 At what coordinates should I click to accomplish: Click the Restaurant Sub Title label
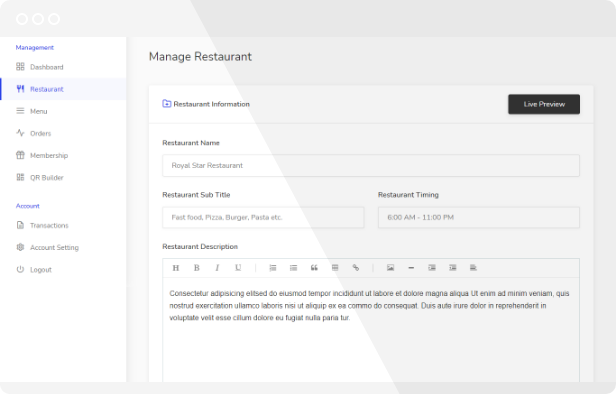pyautogui.click(x=196, y=195)
